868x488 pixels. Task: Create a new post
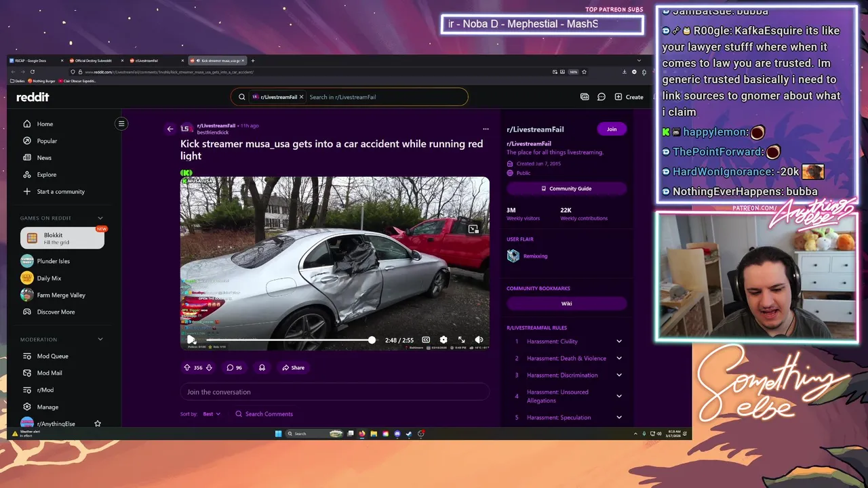click(629, 97)
